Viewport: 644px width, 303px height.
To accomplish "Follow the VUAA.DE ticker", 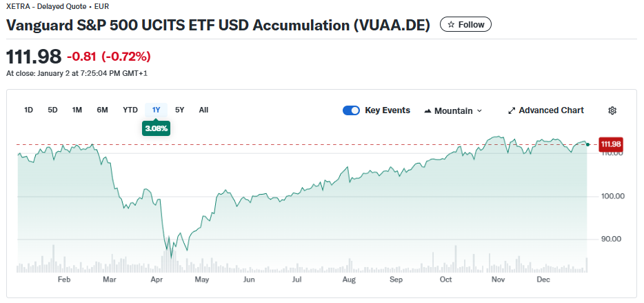I will pyautogui.click(x=465, y=25).
